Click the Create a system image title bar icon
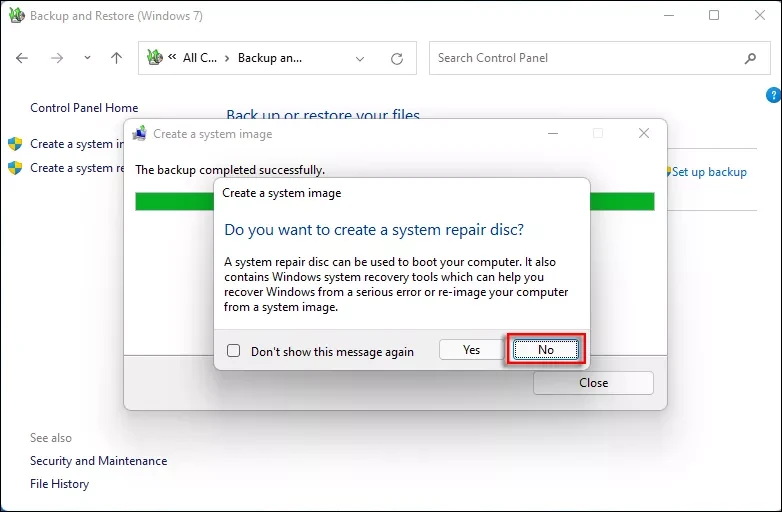Screen dimensions: 782x512 pos(139,134)
